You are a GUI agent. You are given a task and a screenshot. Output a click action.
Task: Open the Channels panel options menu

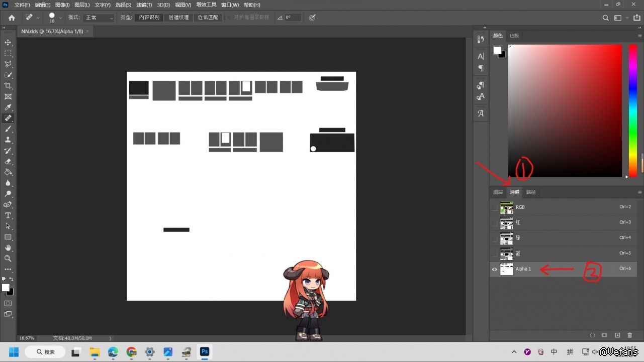(639, 192)
